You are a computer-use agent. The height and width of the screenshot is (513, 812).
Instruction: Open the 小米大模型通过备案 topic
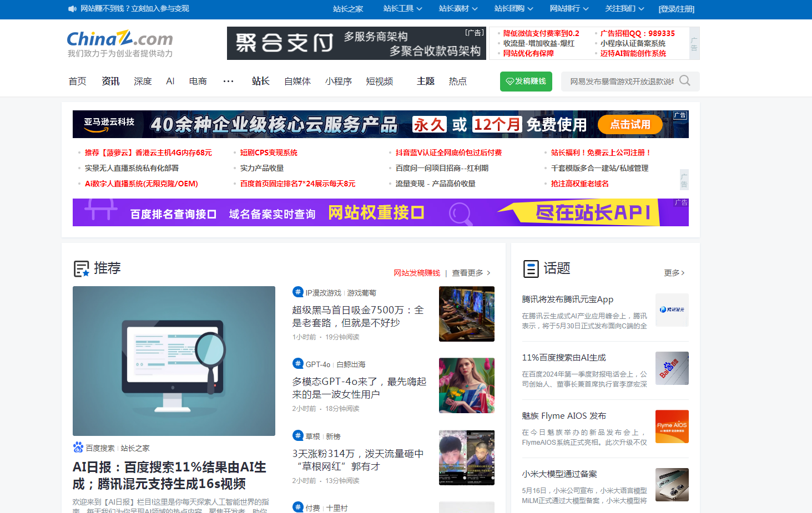559,474
